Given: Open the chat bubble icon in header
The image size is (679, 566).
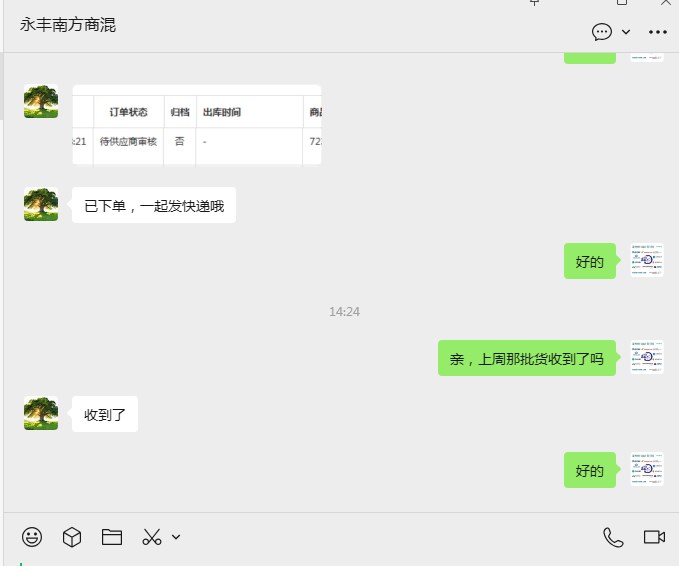Looking at the screenshot, I should point(602,32).
